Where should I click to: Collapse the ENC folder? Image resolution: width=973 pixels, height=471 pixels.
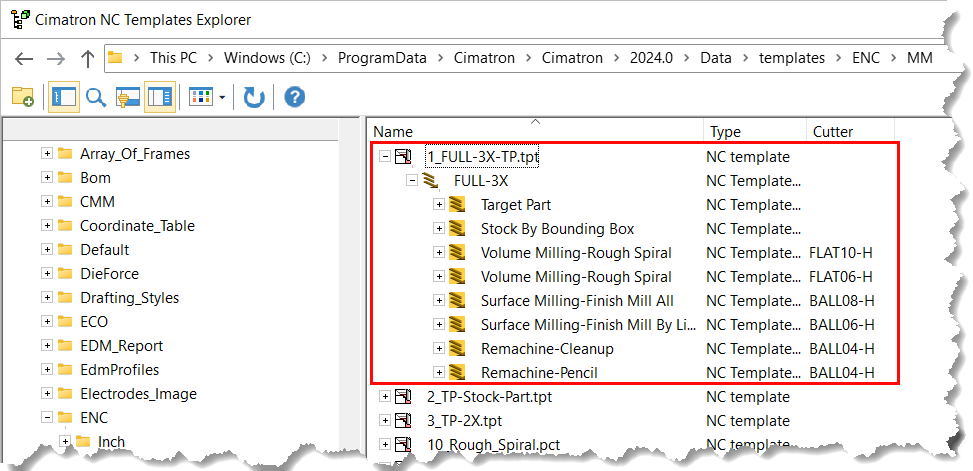pyautogui.click(x=47, y=418)
